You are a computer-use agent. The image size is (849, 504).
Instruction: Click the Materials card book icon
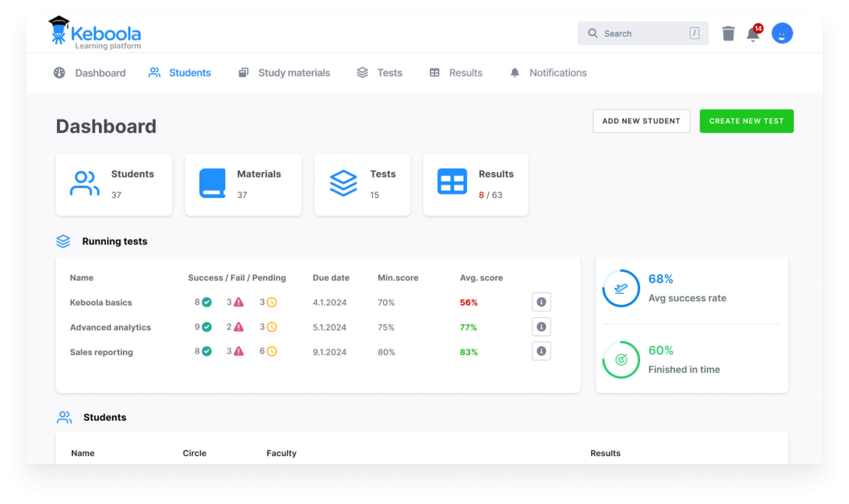[212, 183]
